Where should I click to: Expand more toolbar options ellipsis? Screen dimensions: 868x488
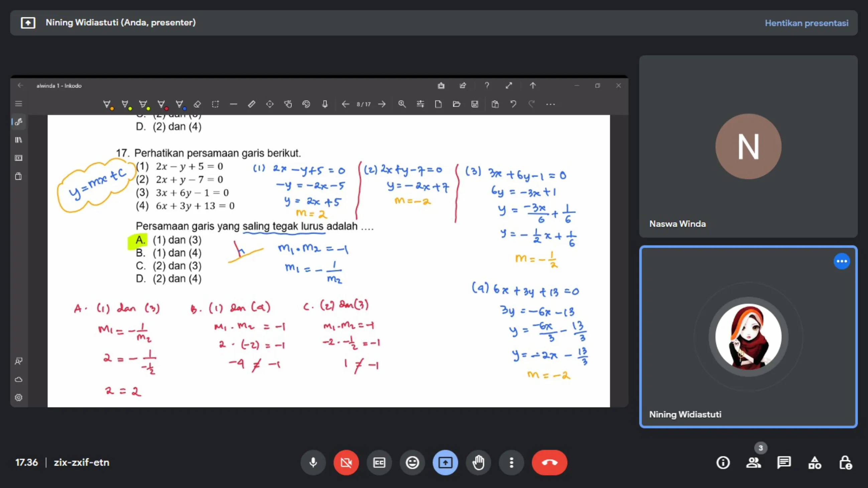[550, 104]
